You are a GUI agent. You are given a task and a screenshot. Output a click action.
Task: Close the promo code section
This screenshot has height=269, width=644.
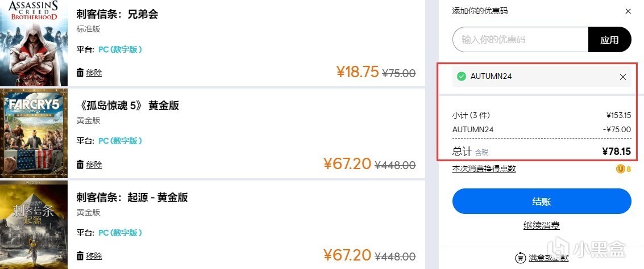coord(628,11)
